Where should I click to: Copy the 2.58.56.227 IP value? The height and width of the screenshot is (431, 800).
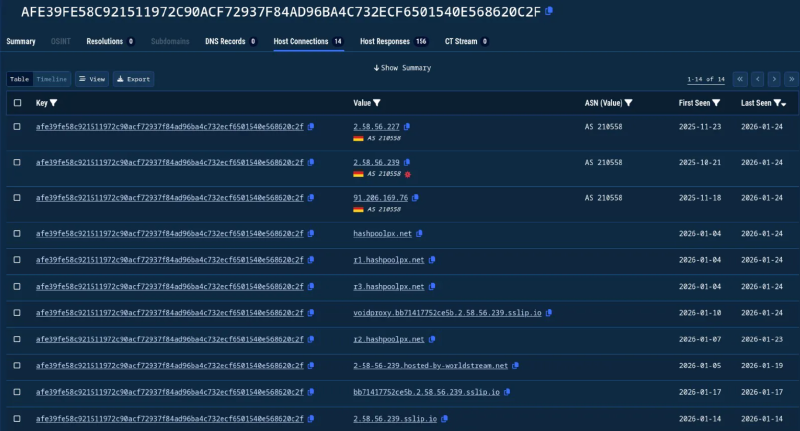[x=407, y=127]
